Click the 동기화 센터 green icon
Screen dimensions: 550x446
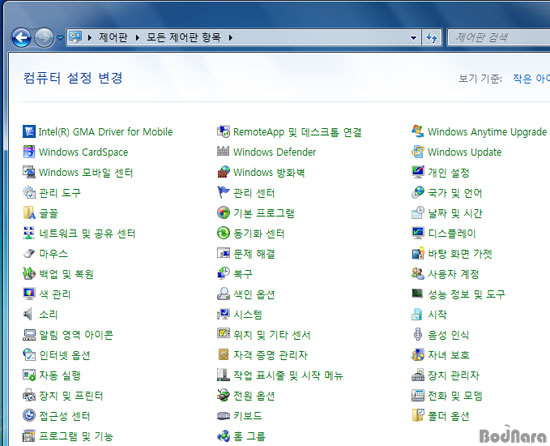[x=223, y=233]
